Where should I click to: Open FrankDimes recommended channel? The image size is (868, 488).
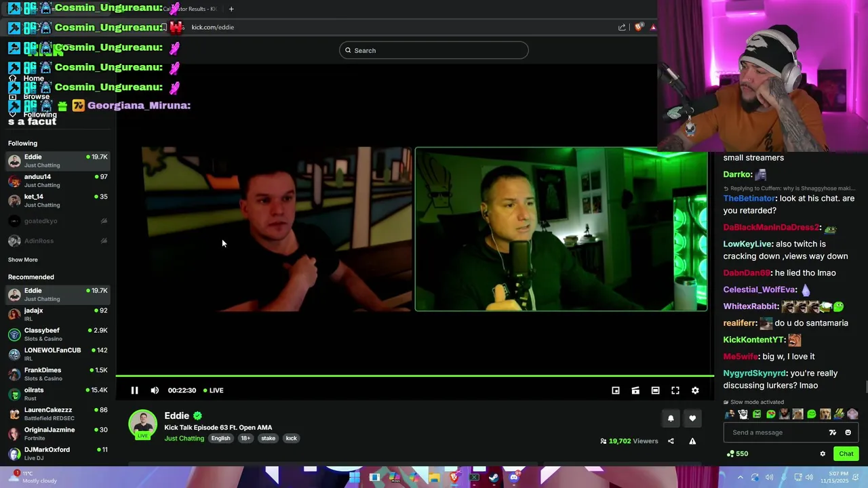tap(58, 374)
